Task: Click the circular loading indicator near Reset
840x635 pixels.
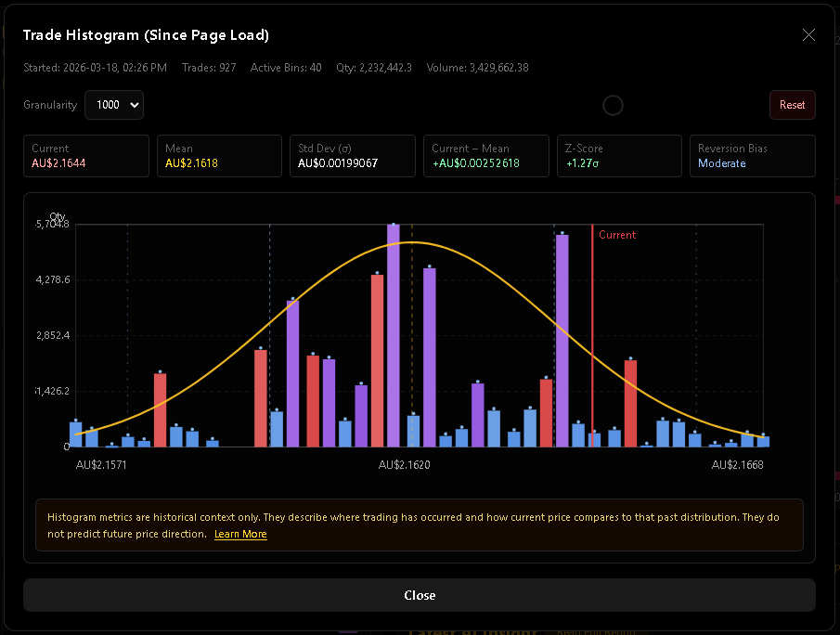Action: tap(613, 106)
